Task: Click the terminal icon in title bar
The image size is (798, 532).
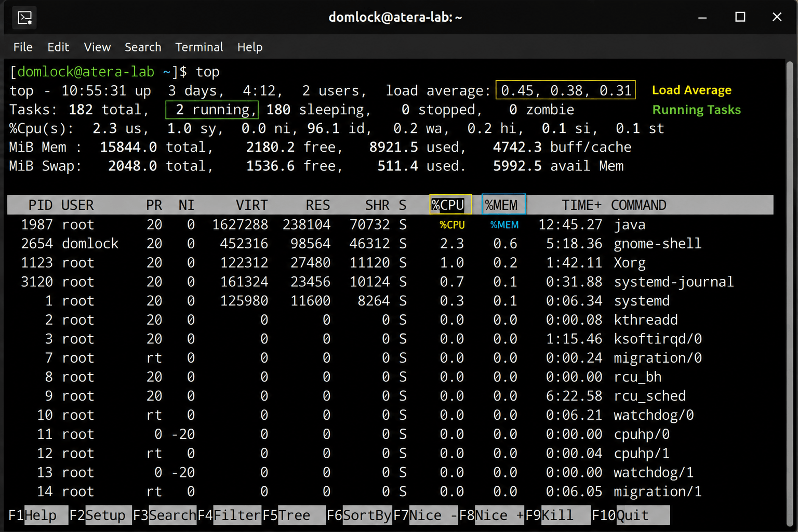Action: [24, 18]
